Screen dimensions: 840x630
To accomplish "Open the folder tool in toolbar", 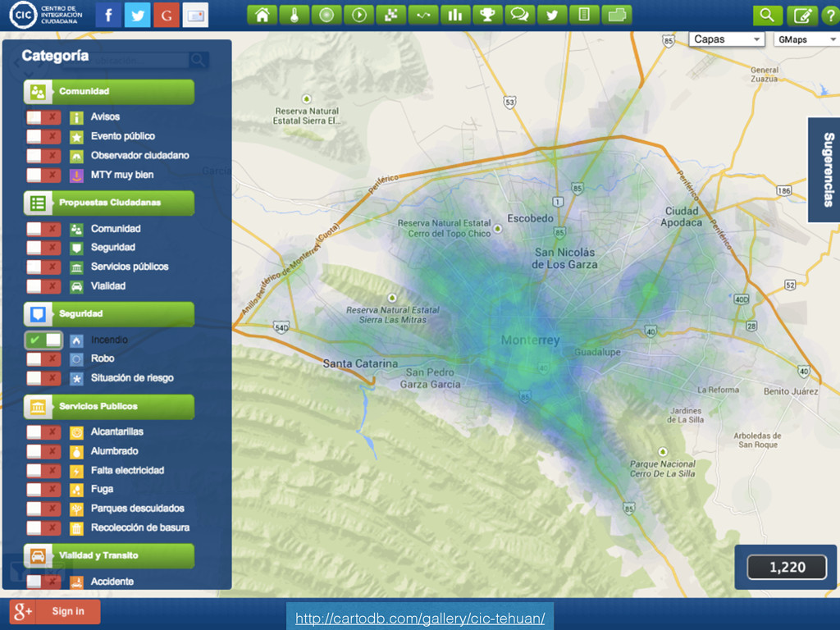I will (617, 15).
